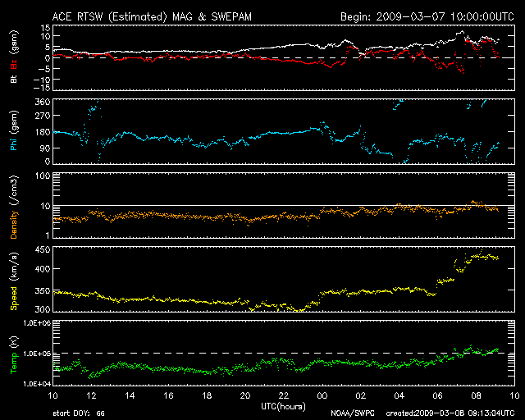
Task: Click the '04' hour label on the time axis
Action: point(399,396)
